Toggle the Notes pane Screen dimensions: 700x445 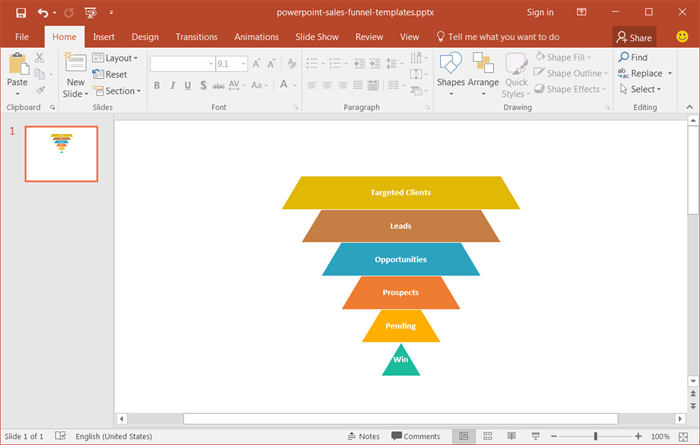[x=362, y=436]
